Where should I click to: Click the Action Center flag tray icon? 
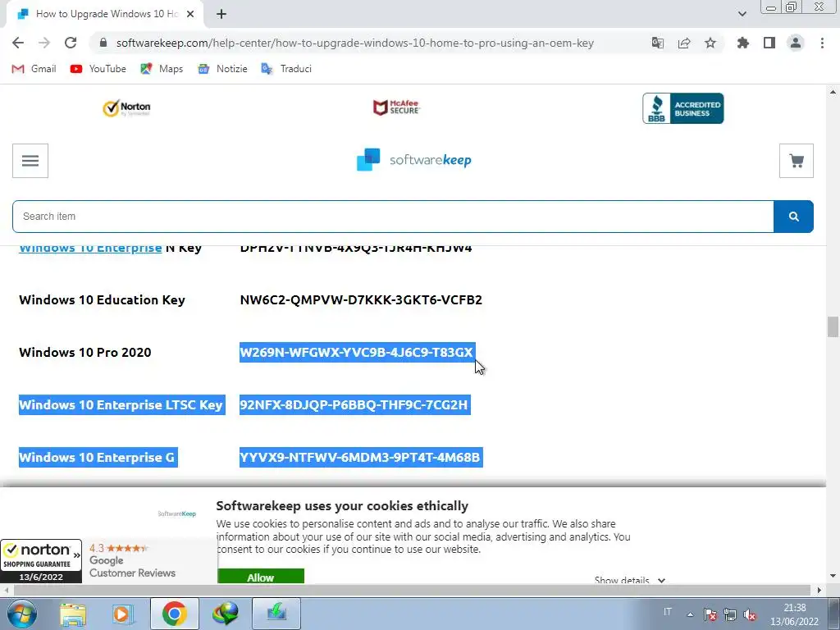pyautogui.click(x=710, y=614)
